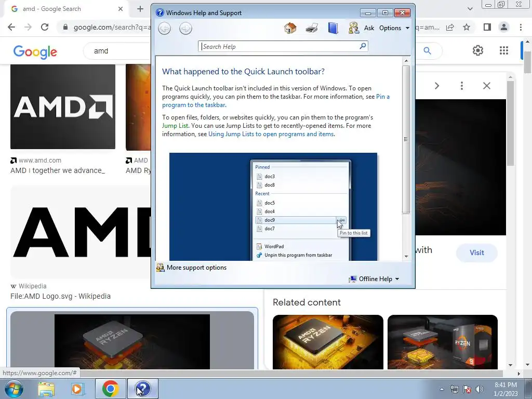Screen dimensions: 532x399
Task: Click the Help and Support home icon
Action: 290,28
